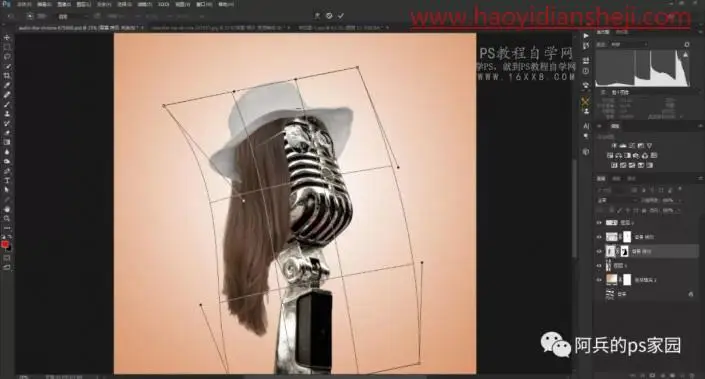
Task: Select the Gradient tool
Action: [7, 142]
